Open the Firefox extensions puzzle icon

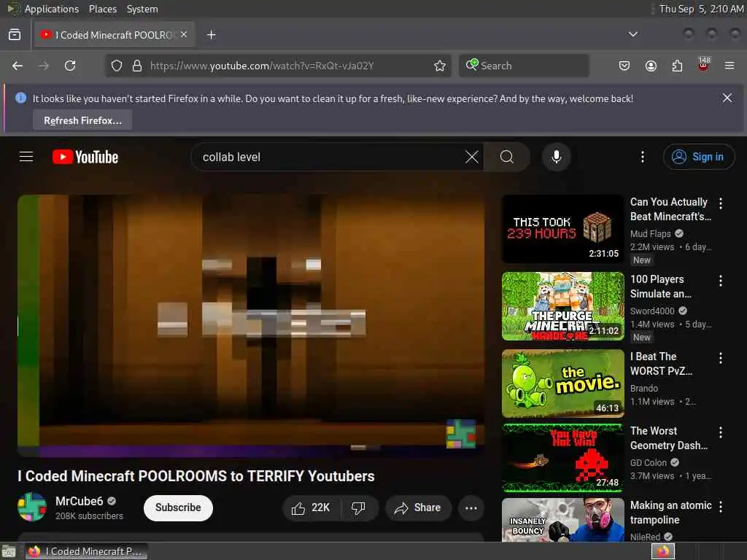677,66
